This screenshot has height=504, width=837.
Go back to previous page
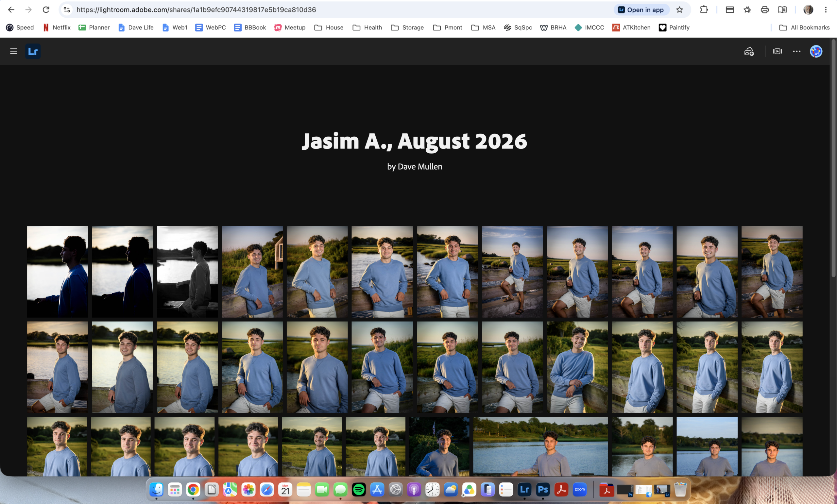[x=11, y=10]
